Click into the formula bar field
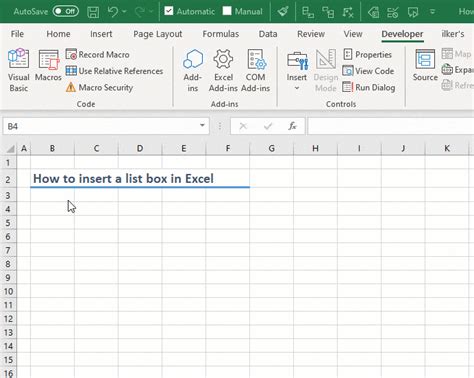Image resolution: width=474 pixels, height=378 pixels. [391, 126]
